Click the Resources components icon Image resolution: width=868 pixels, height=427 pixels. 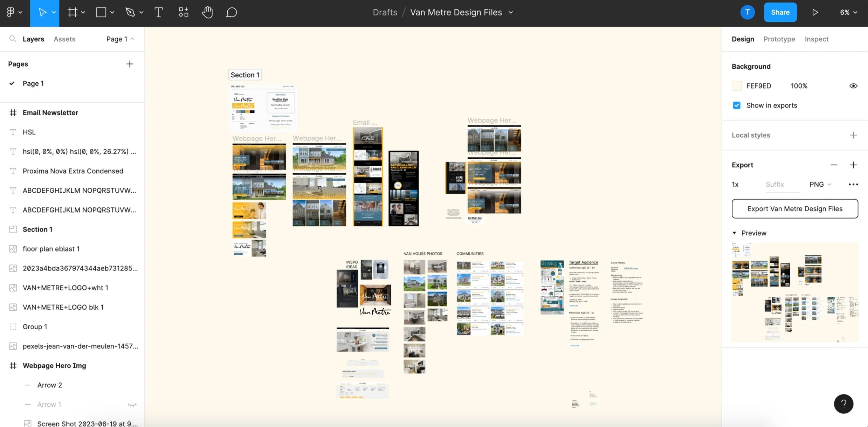(183, 13)
